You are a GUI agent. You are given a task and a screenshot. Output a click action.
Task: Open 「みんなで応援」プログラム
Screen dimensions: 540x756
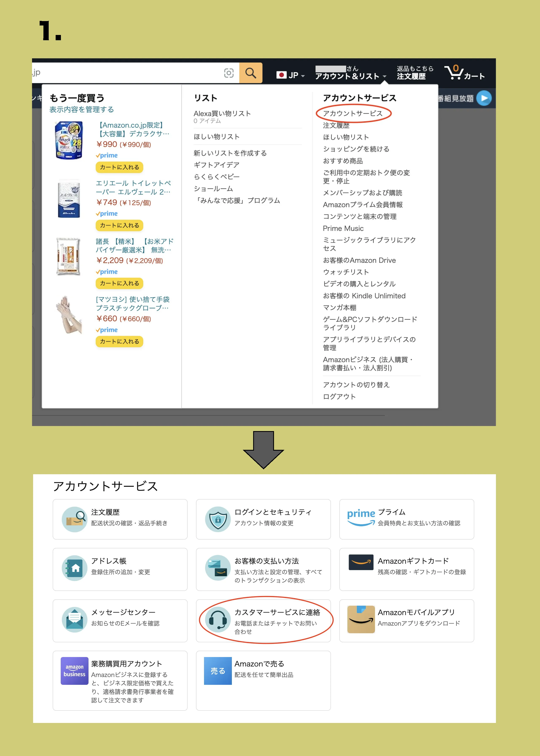[237, 200]
